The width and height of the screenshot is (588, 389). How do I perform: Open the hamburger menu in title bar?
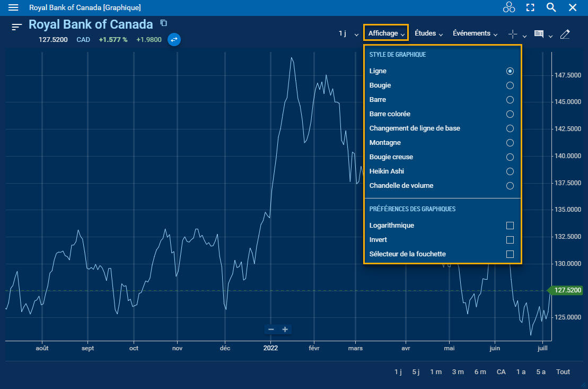(x=14, y=7)
